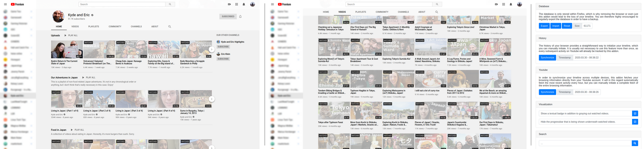Open video title Exploring Tokyo's Ginza Line!
The height and width of the screenshot is (149, 644).
pyautogui.click(x=460, y=27)
